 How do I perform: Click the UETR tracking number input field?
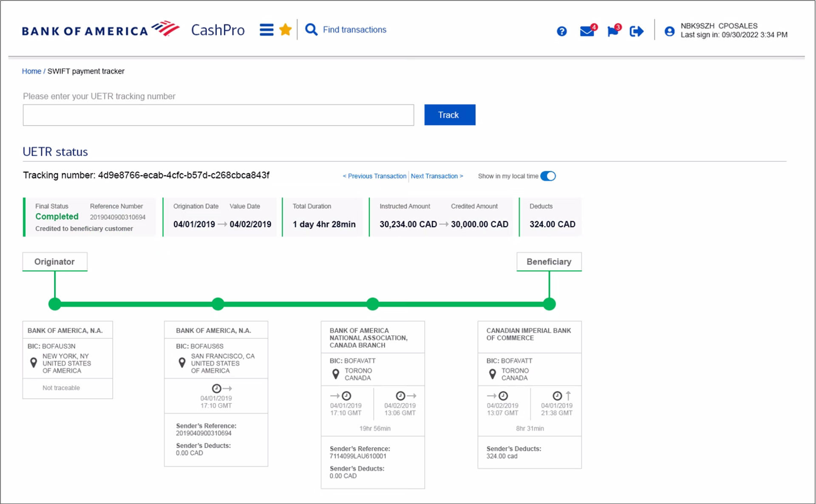(x=218, y=115)
